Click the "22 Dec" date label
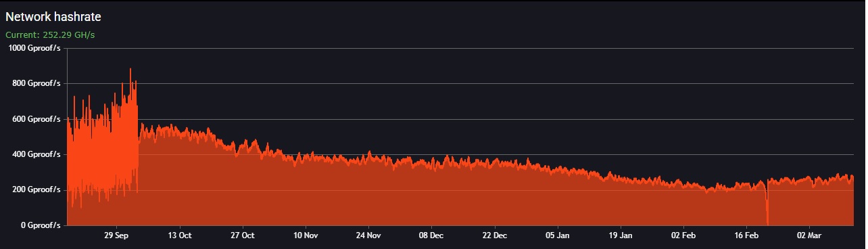Viewport: 868px width, 249px height. click(x=494, y=235)
